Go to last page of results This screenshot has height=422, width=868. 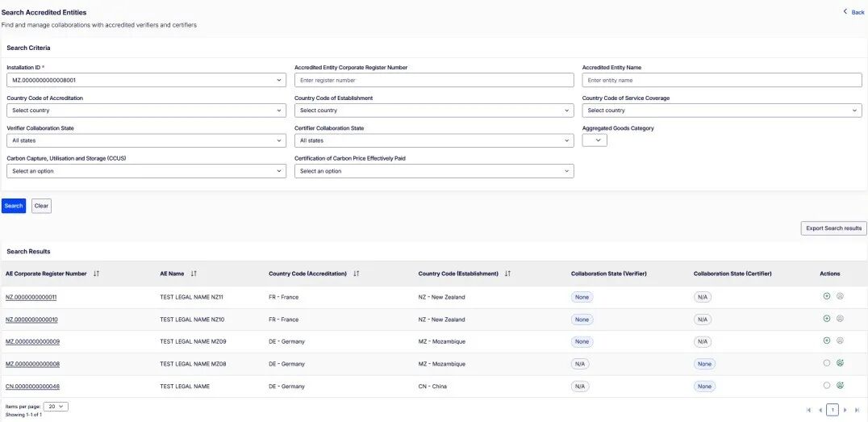pos(857,411)
